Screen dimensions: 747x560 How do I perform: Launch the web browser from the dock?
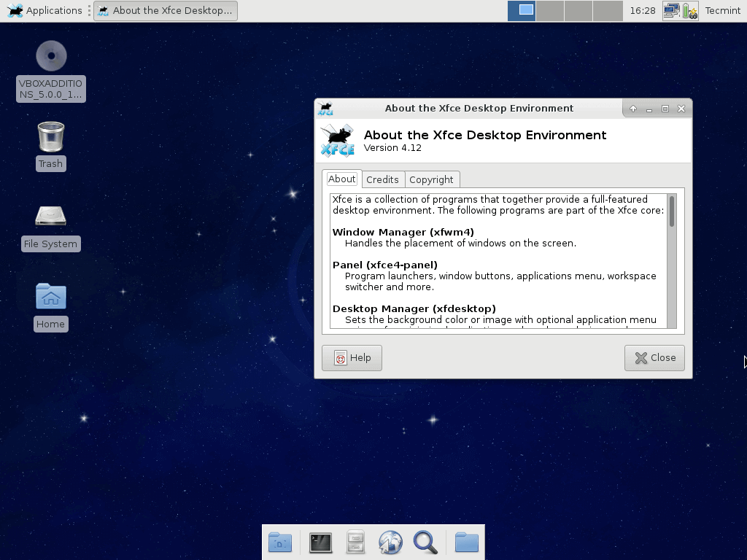[390, 542]
